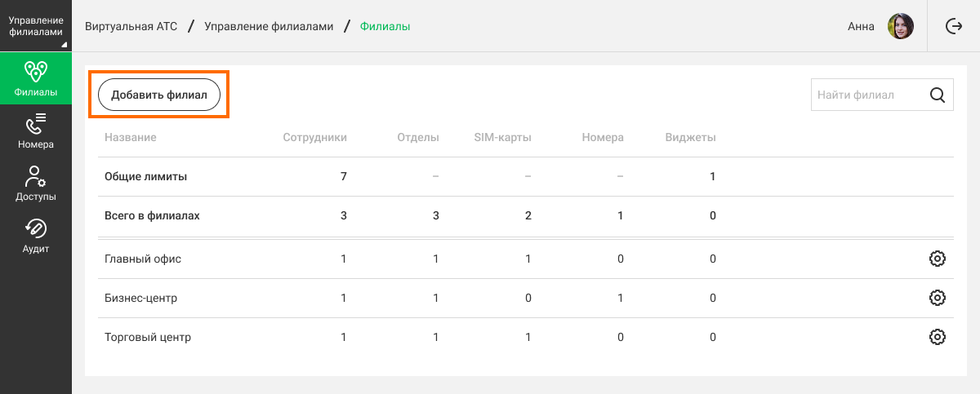The image size is (980, 394).
Task: Expand the Управление филиалами module switcher
Action: (x=36, y=26)
